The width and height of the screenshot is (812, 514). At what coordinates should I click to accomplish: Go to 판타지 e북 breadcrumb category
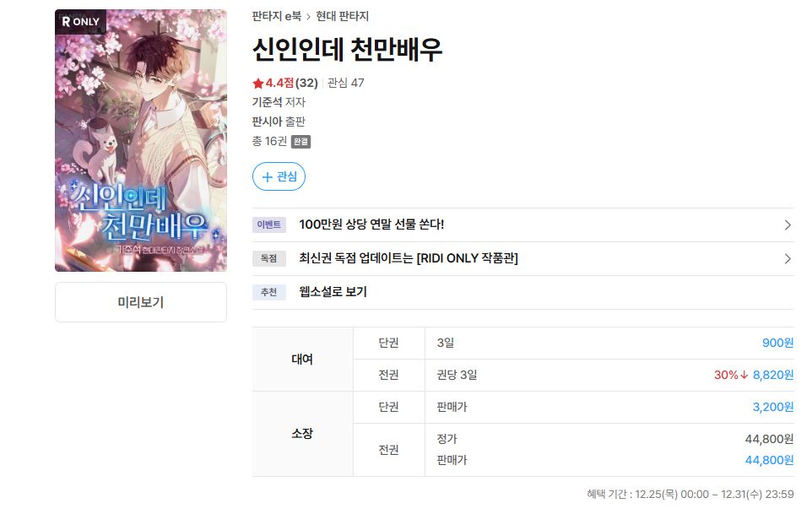[277, 16]
